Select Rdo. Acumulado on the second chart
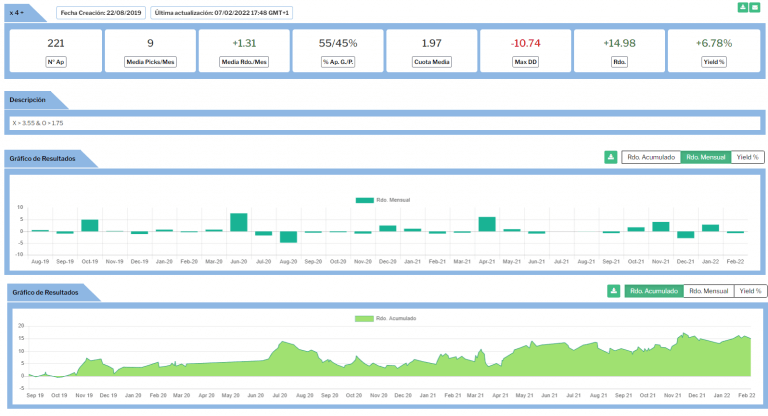Viewport: 768px width, 416px height. tap(653, 291)
